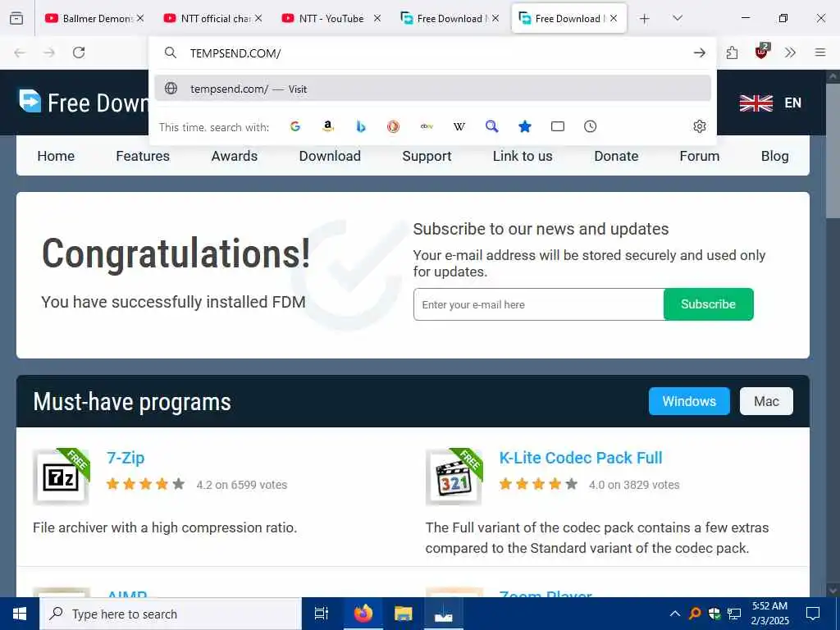Open the Features menu item

[x=143, y=156]
